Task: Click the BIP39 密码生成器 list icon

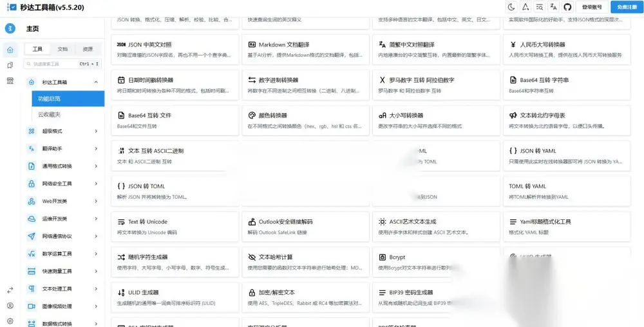Action: 383,292
